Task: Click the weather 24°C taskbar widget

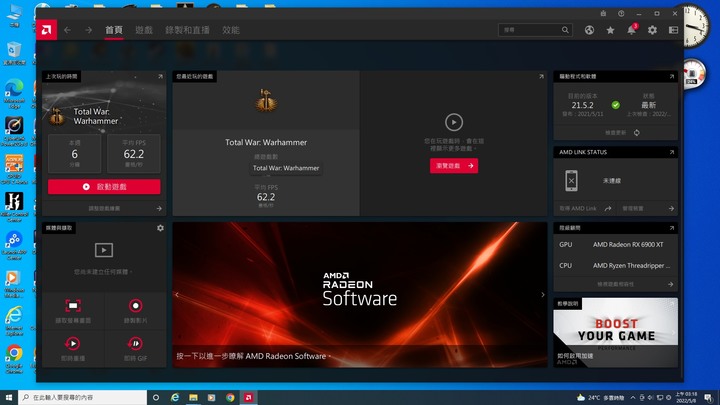Action: [x=601, y=398]
